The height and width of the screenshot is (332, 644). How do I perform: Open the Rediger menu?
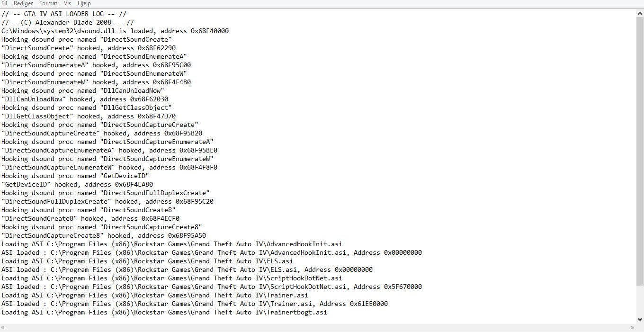pos(23,3)
